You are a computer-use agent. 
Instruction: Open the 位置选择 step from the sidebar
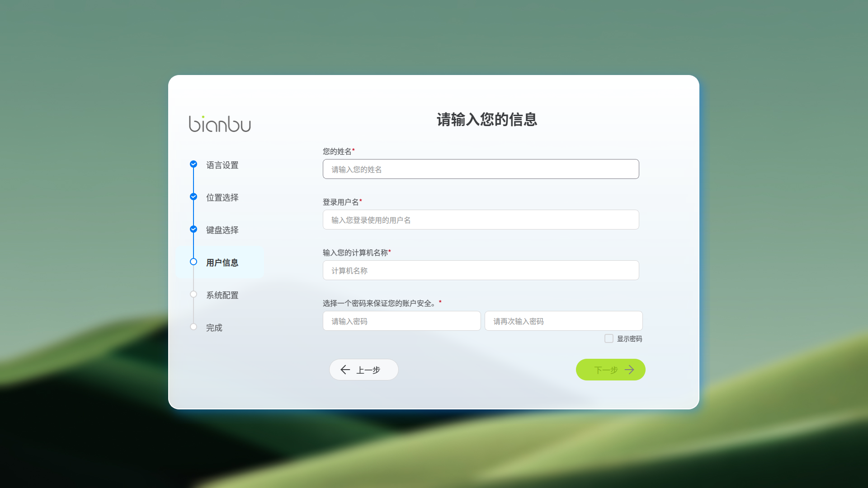click(222, 197)
